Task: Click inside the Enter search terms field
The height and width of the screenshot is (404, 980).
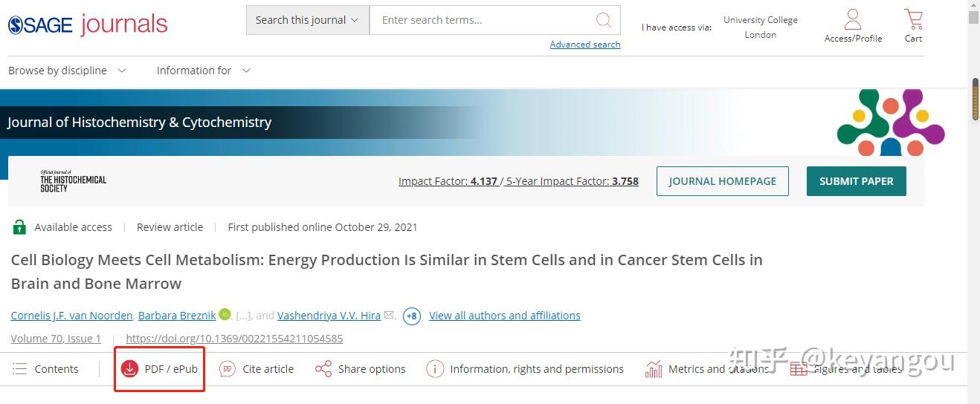Action: pos(481,20)
